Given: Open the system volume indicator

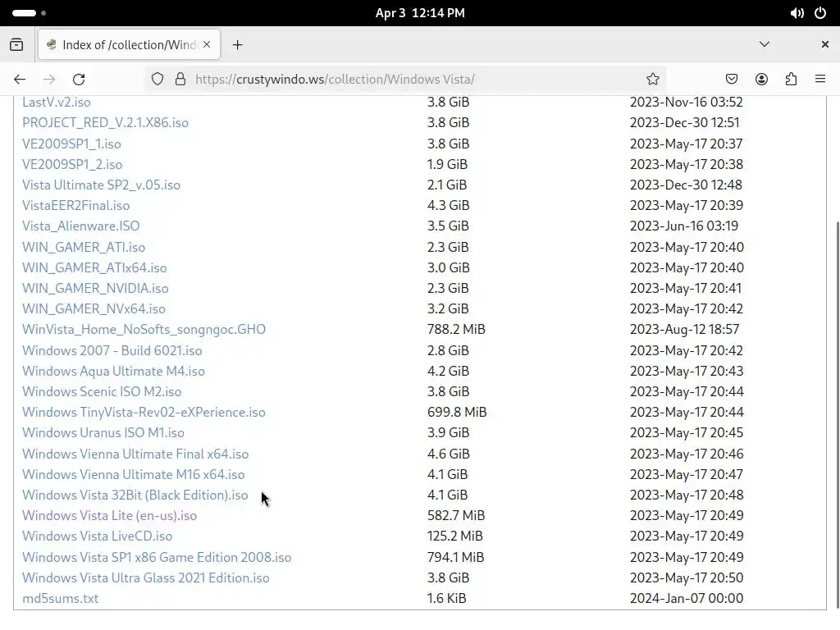Looking at the screenshot, I should (797, 13).
